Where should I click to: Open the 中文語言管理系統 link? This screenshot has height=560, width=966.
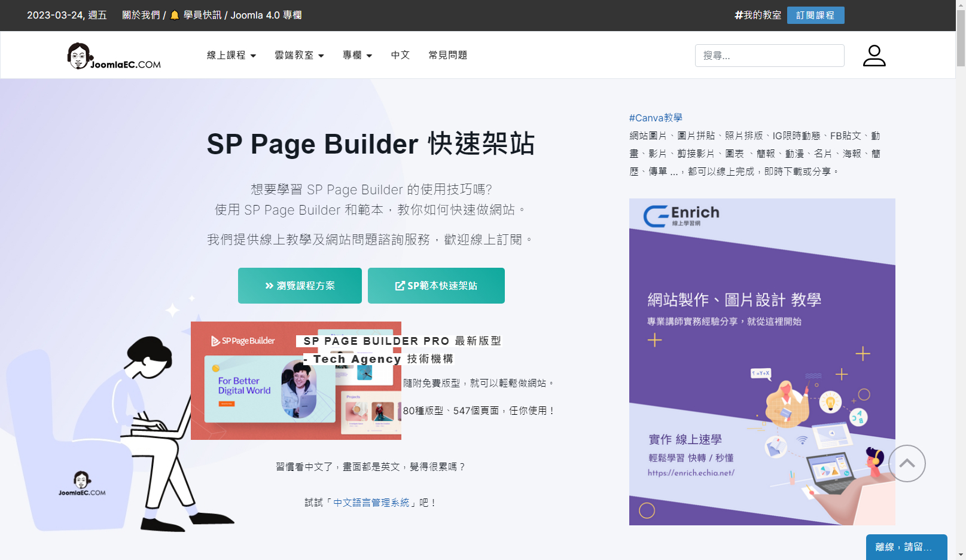tap(371, 503)
